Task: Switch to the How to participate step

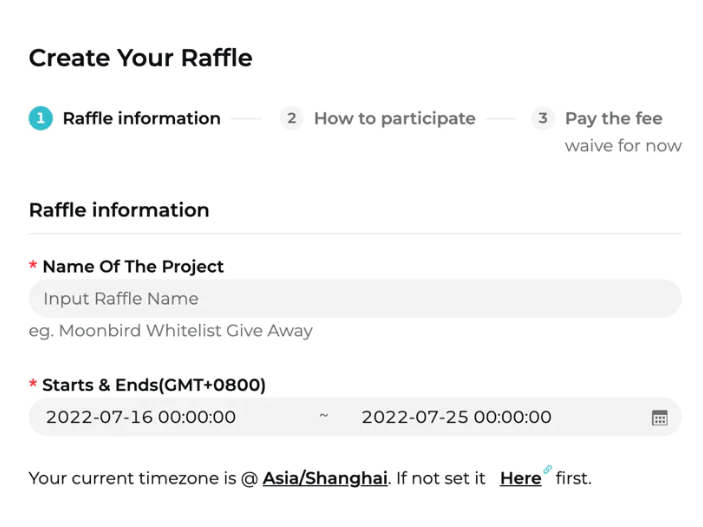Action: (395, 119)
